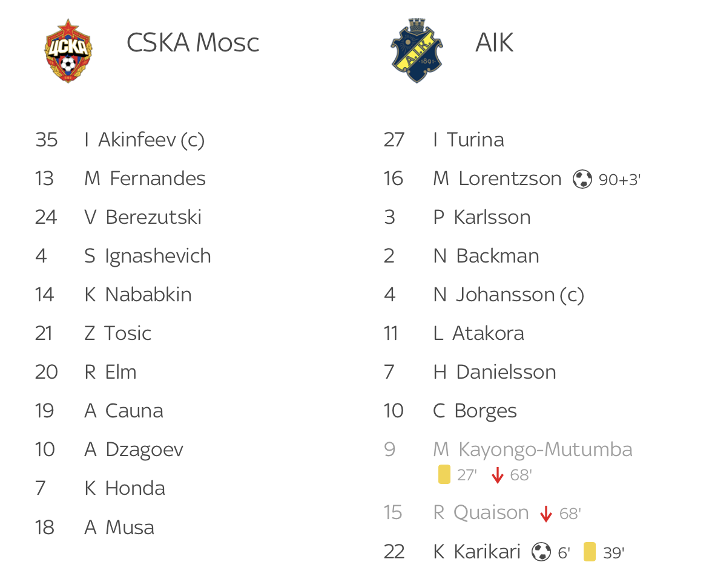
Task: Open the AIK team name
Action: click(494, 42)
